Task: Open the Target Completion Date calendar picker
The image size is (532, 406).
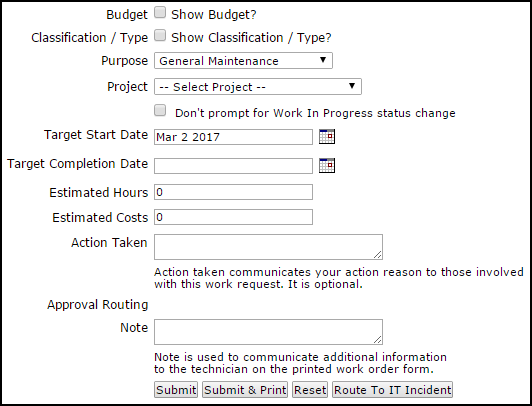Action: click(327, 166)
